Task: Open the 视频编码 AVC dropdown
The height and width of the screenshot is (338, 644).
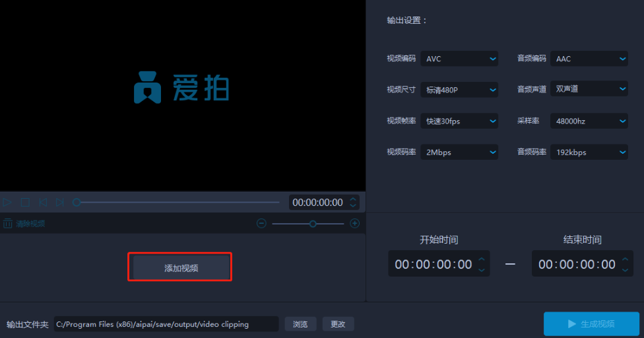Action: pyautogui.click(x=459, y=59)
